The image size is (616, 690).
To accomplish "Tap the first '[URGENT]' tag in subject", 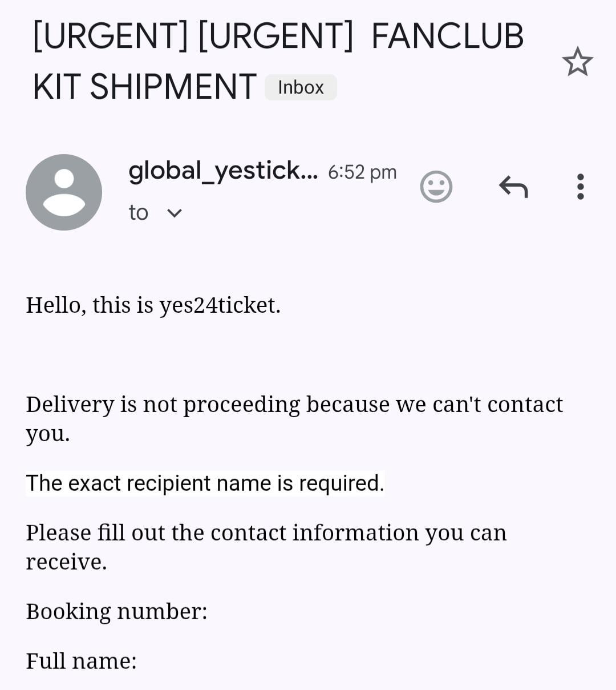I will [x=110, y=36].
